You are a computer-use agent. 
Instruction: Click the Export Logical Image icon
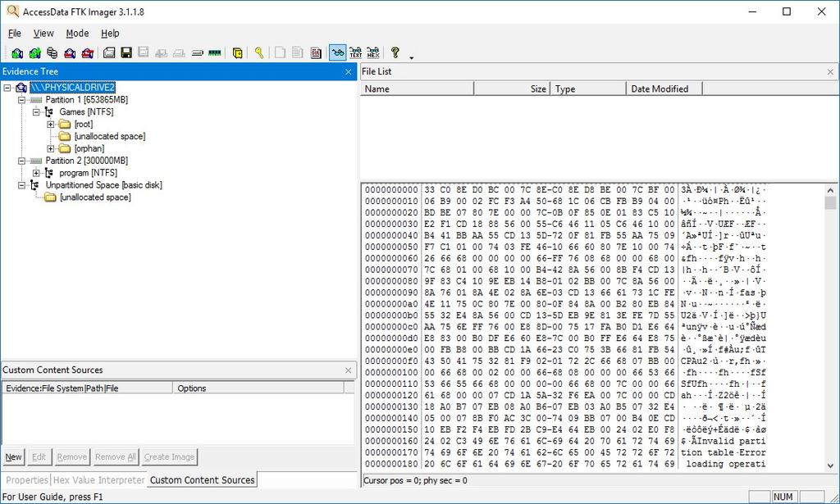[143, 52]
